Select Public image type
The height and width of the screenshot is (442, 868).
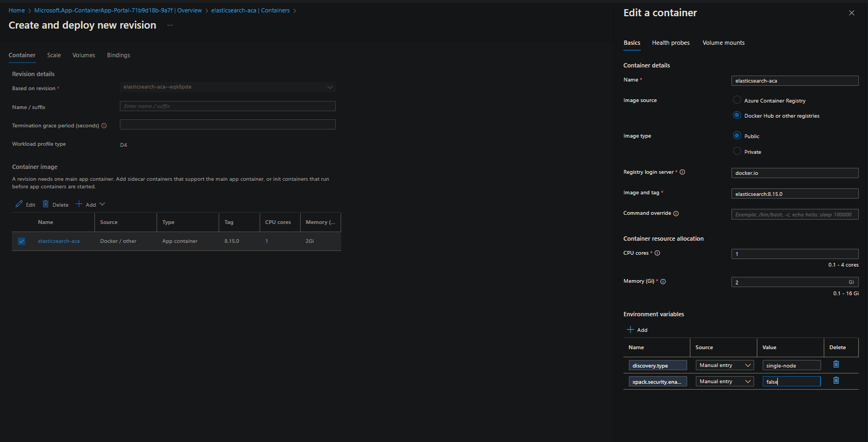(x=737, y=135)
